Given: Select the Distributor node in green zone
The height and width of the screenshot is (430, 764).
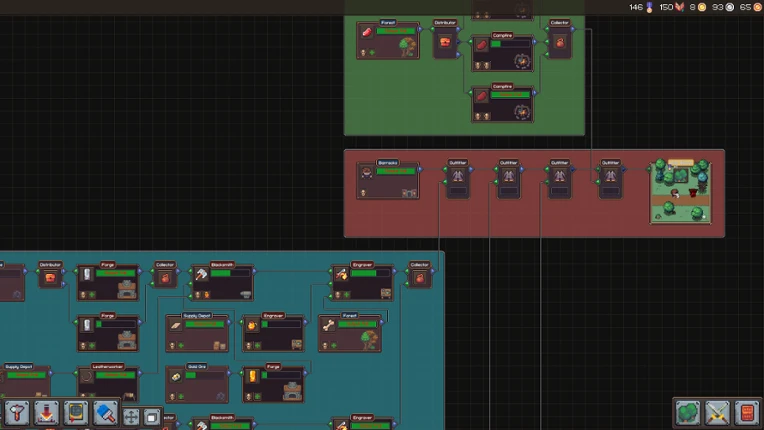Looking at the screenshot, I should coord(445,39).
